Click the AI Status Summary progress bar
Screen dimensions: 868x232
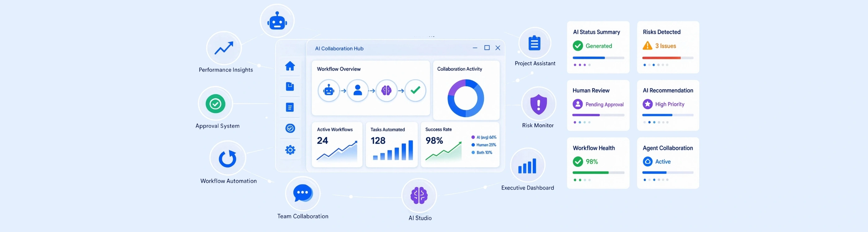pos(598,58)
